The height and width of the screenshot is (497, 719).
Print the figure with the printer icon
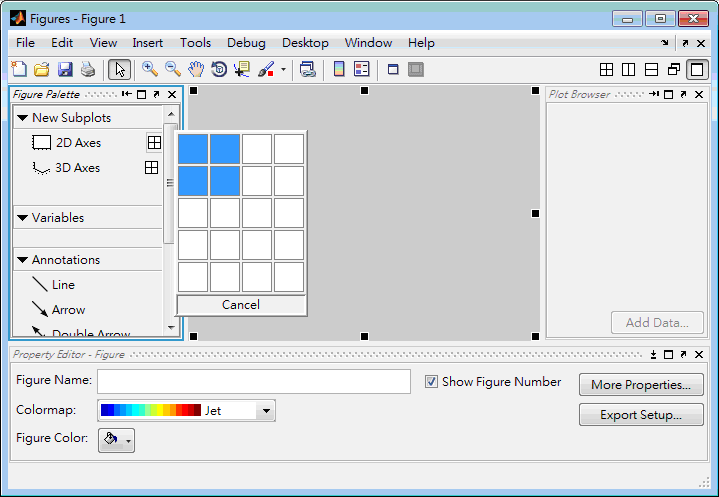(x=88, y=69)
